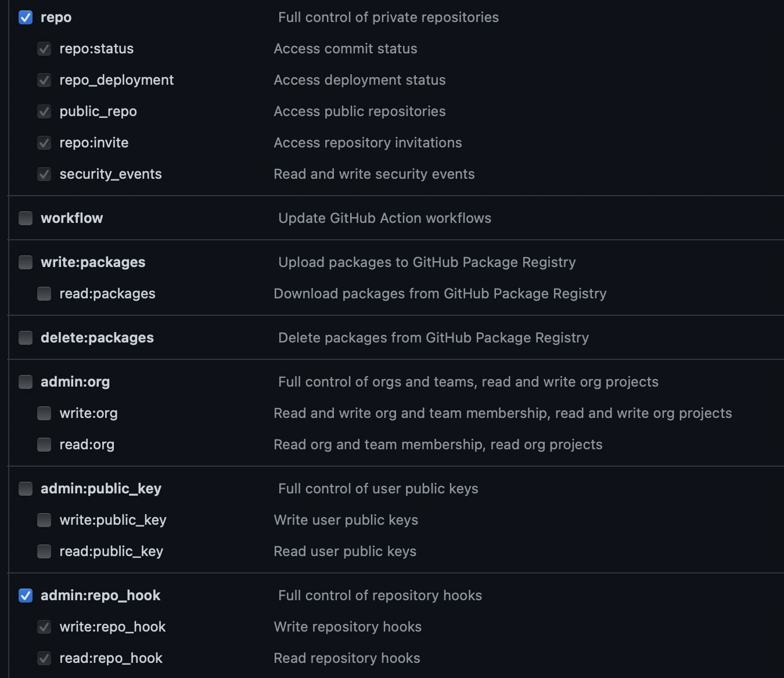
Task: Toggle the read:repo_hook checkbox
Action: pos(44,658)
